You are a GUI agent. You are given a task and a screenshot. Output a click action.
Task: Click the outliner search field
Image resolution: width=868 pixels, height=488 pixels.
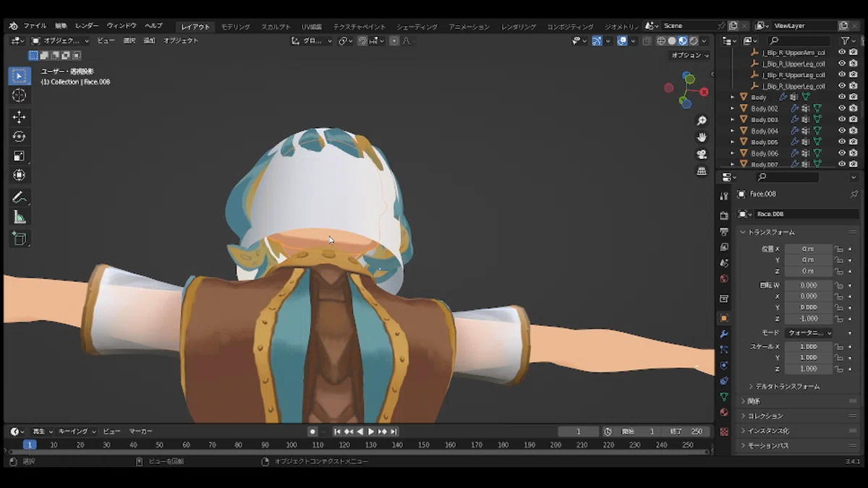799,41
